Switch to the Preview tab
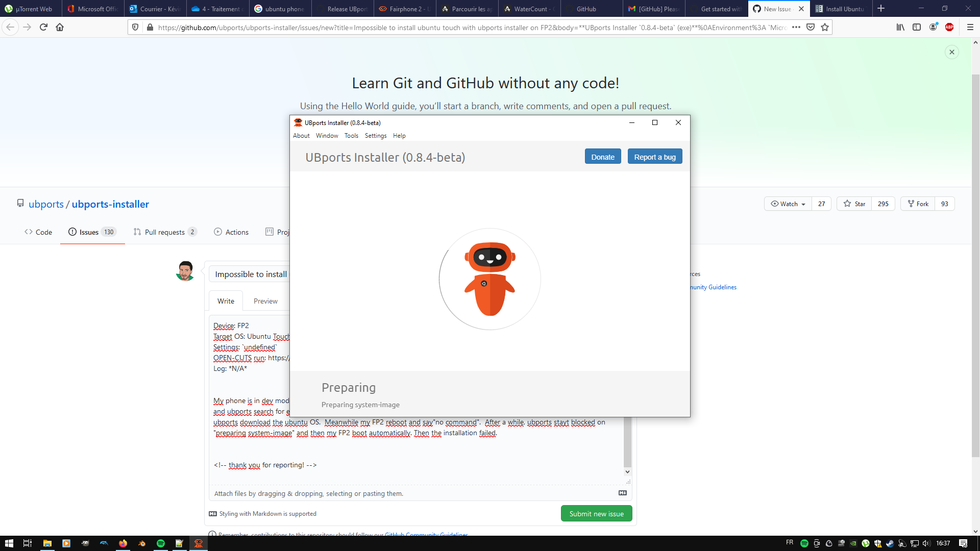 coord(265,300)
